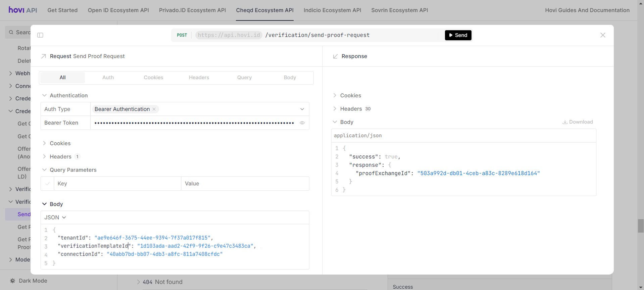Click the query parameter Key field
Screen dimensions: 644x290
click(117, 184)
